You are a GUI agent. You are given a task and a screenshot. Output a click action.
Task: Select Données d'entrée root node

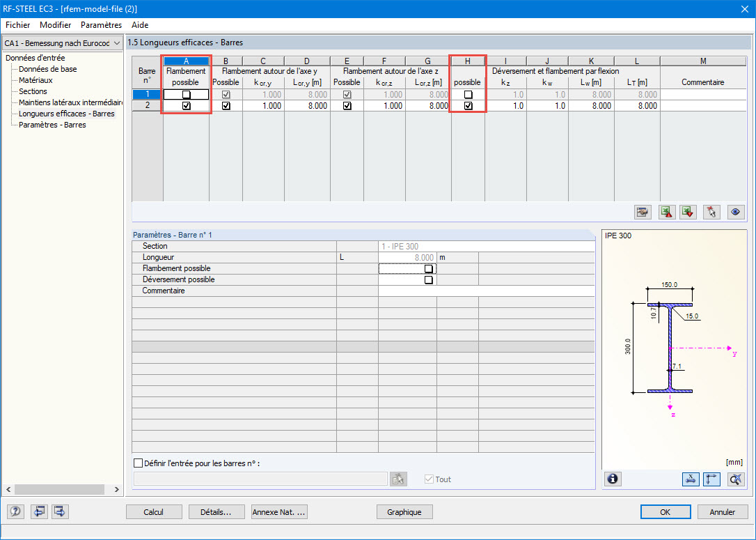click(36, 58)
